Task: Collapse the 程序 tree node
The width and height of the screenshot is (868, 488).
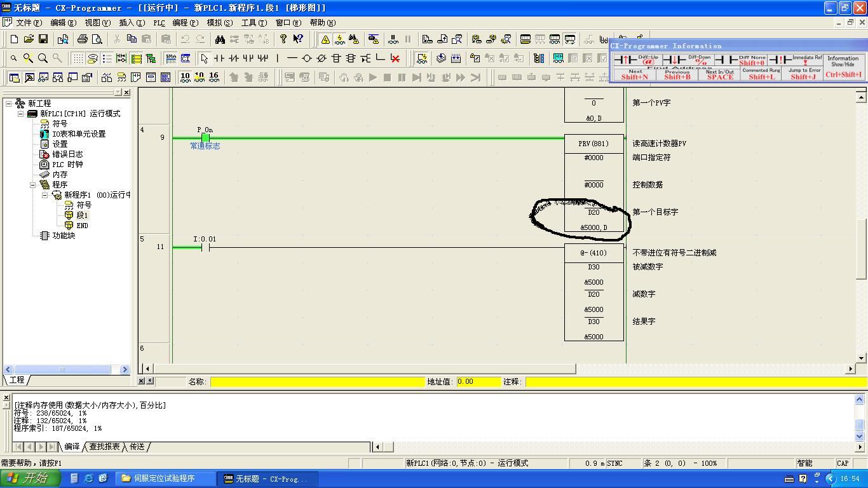Action: pyautogui.click(x=33, y=185)
